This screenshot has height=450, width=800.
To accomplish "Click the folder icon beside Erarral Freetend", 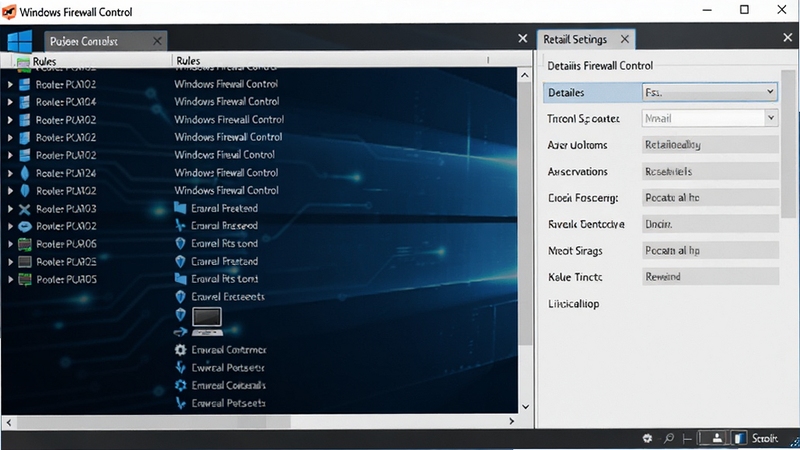I will (x=180, y=208).
